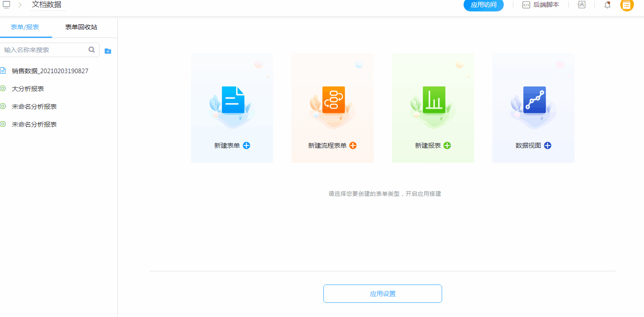Click the blue line-chart icon on 数据视图 card
Viewport: 644px width, 317px height.
click(533, 100)
